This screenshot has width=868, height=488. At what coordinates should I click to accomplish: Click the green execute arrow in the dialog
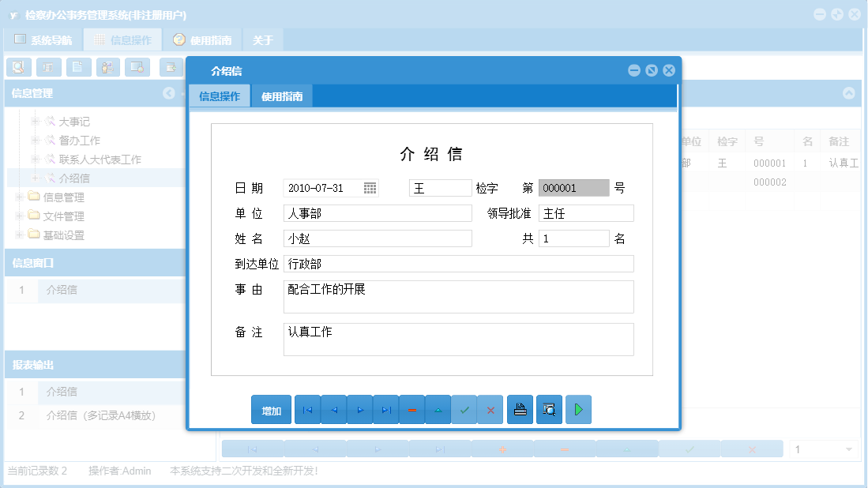coord(578,409)
